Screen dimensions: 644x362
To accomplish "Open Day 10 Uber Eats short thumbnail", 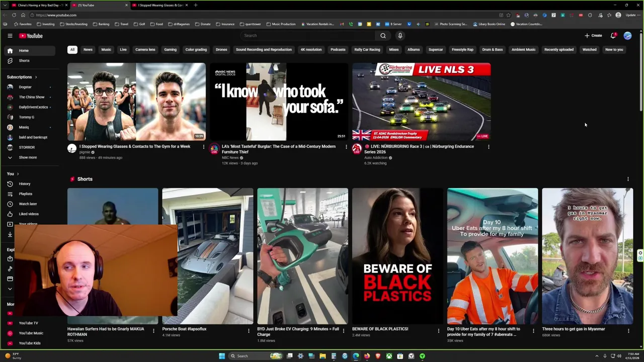I will coord(493,256).
